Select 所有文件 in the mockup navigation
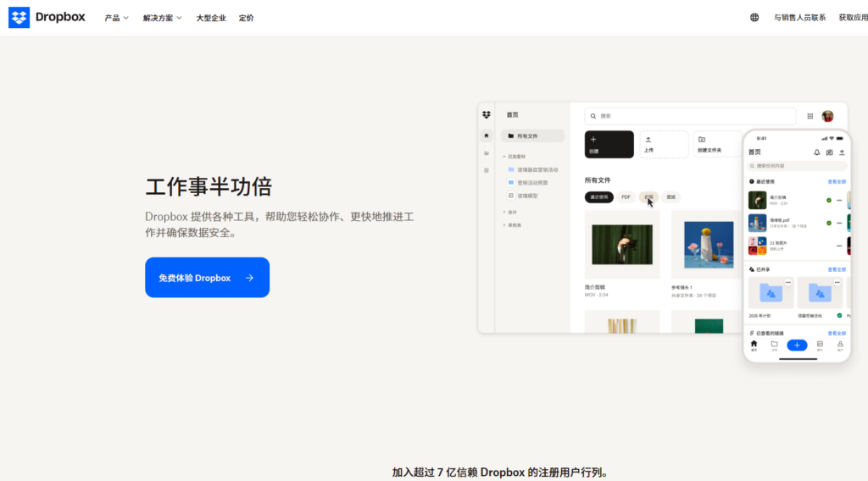This screenshot has width=868, height=481. point(532,136)
